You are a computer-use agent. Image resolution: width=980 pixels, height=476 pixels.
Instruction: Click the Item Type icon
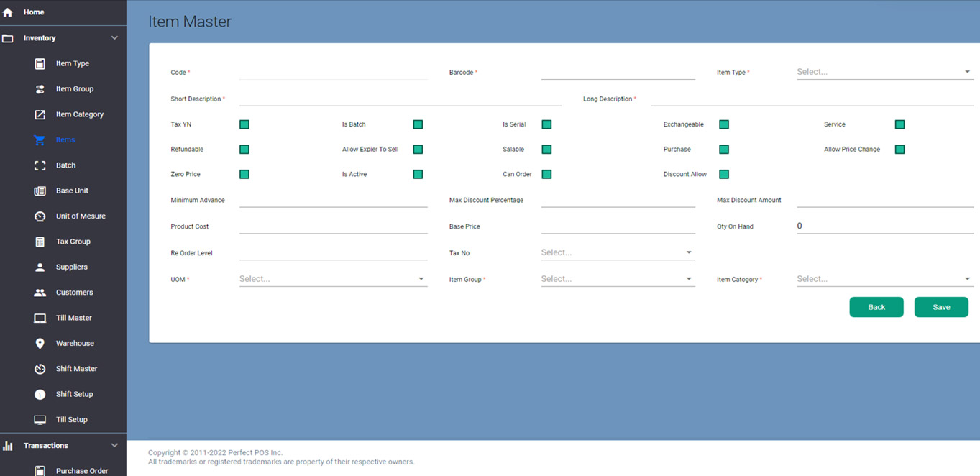[x=40, y=63]
